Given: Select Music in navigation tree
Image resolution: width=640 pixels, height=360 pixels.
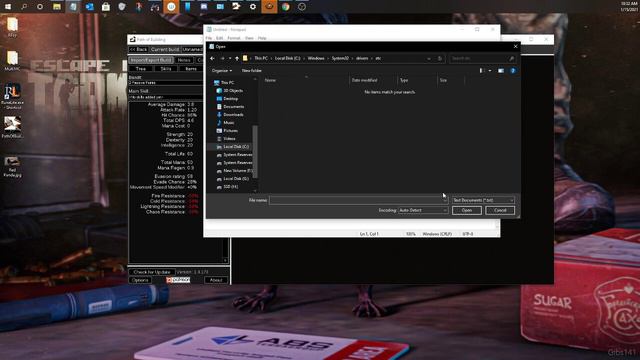Looking at the screenshot, I should (x=225, y=122).
